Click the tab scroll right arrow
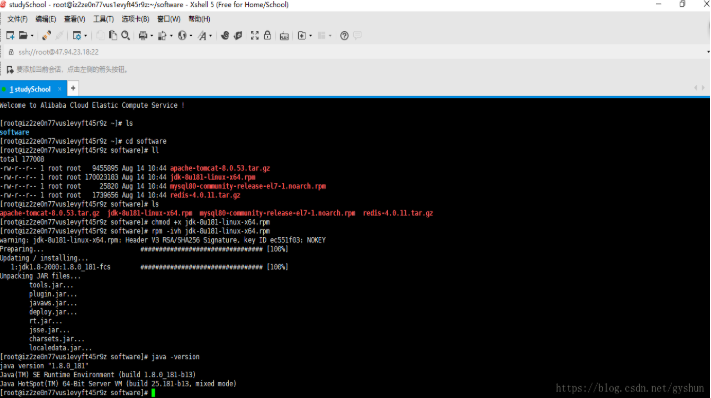The height and width of the screenshot is (398, 711). pyautogui.click(x=703, y=88)
